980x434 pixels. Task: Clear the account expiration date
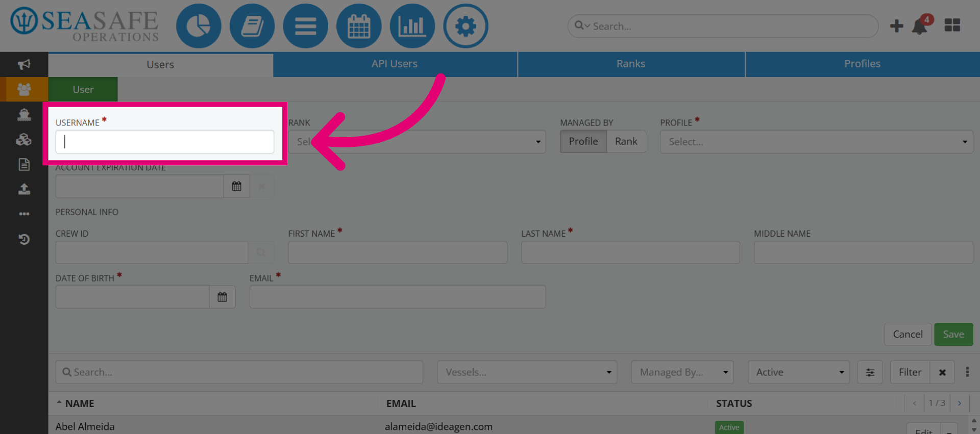(261, 186)
